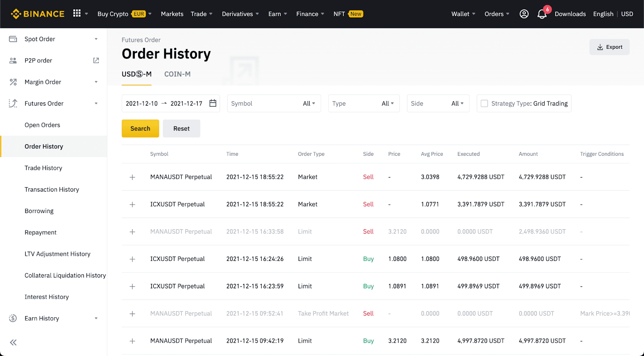Screen dimensions: 644x356
Task: Open Trade History in the sidebar
Action: (43, 168)
